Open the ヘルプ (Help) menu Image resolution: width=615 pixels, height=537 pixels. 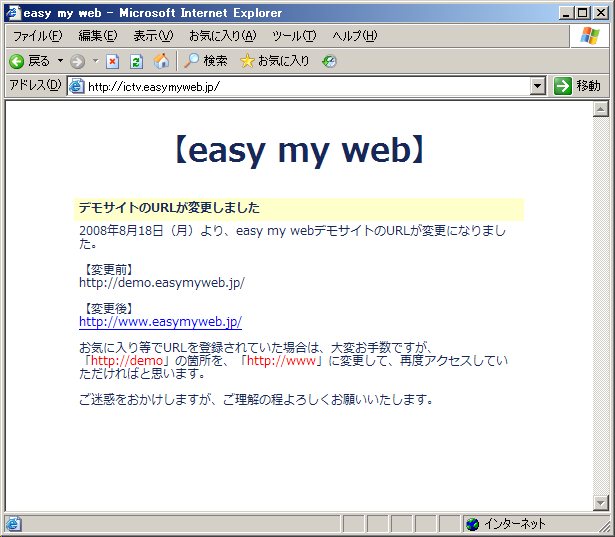pos(354,36)
